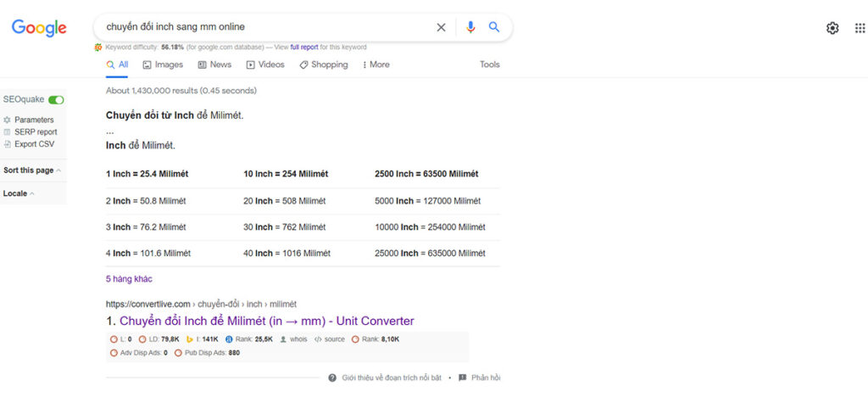Switch to the Images tab

point(163,64)
